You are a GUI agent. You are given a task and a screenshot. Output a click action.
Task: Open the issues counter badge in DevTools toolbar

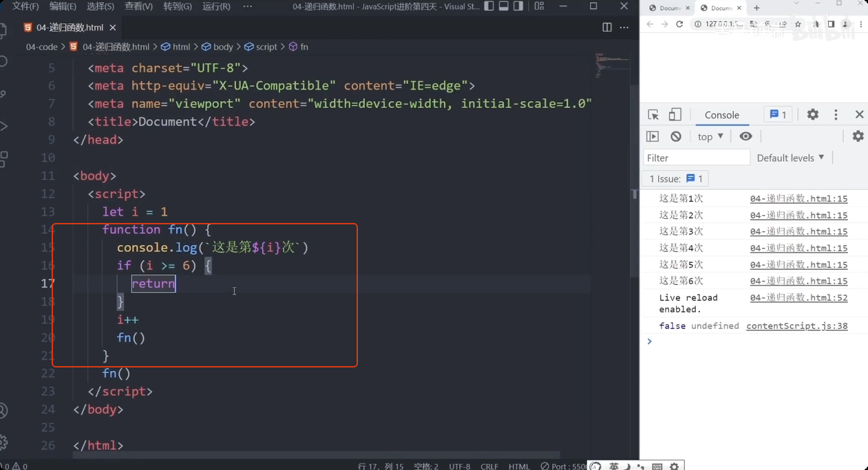pos(779,115)
